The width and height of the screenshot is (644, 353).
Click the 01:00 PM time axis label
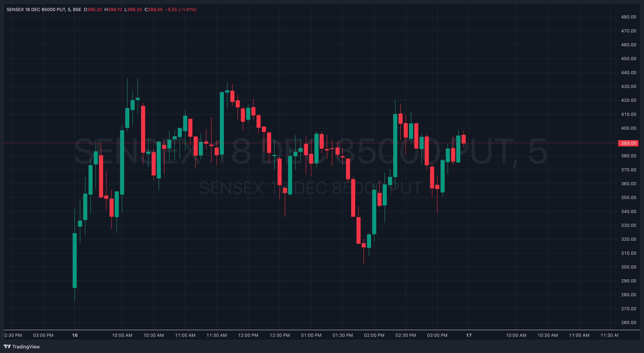point(311,335)
